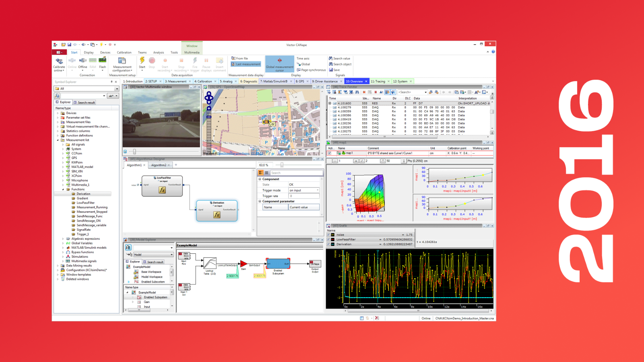Click the red stop icon in Trace toolbar

coord(376,92)
